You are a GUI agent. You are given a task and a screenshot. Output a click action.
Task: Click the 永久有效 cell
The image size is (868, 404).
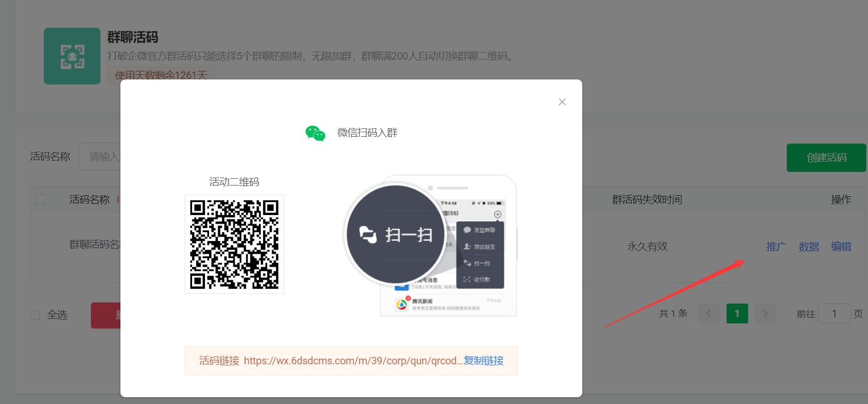pos(647,246)
